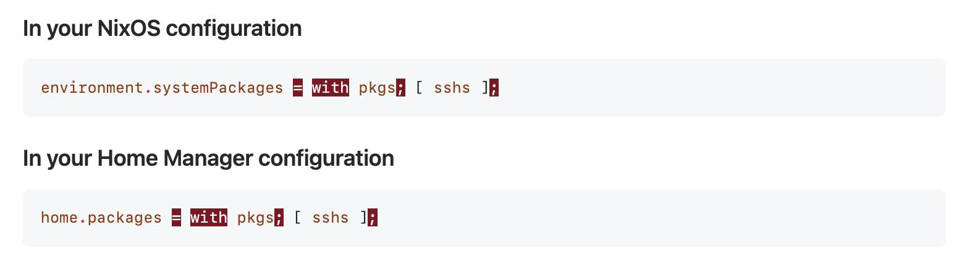Image resolution: width=980 pixels, height=261 pixels.
Task: Click the "In your Home Manager configuration" heading
Action: coord(208,158)
